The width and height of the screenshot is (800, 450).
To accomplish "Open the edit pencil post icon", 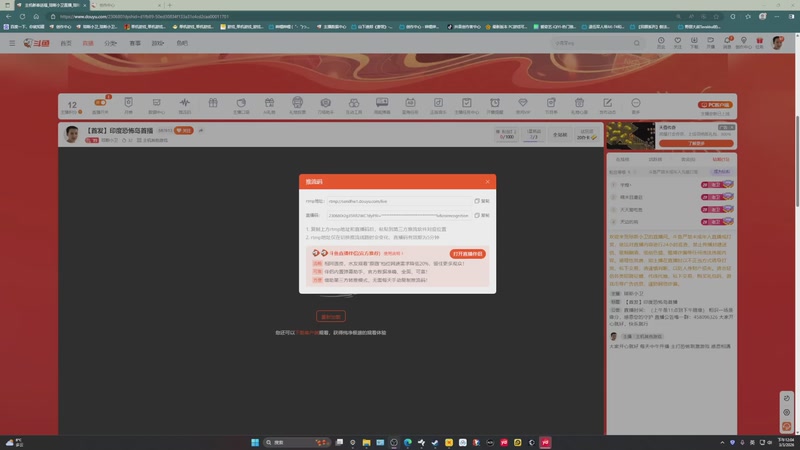I will point(607,103).
